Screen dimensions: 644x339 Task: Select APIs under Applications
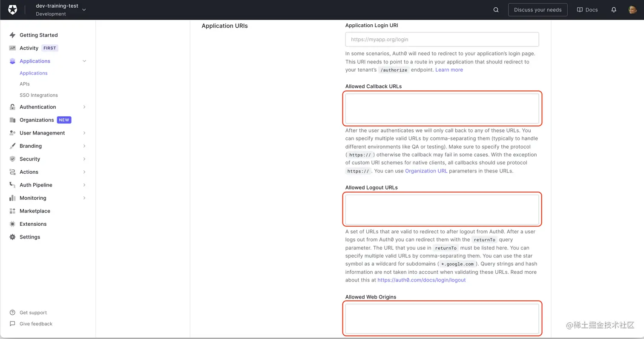pos(24,84)
